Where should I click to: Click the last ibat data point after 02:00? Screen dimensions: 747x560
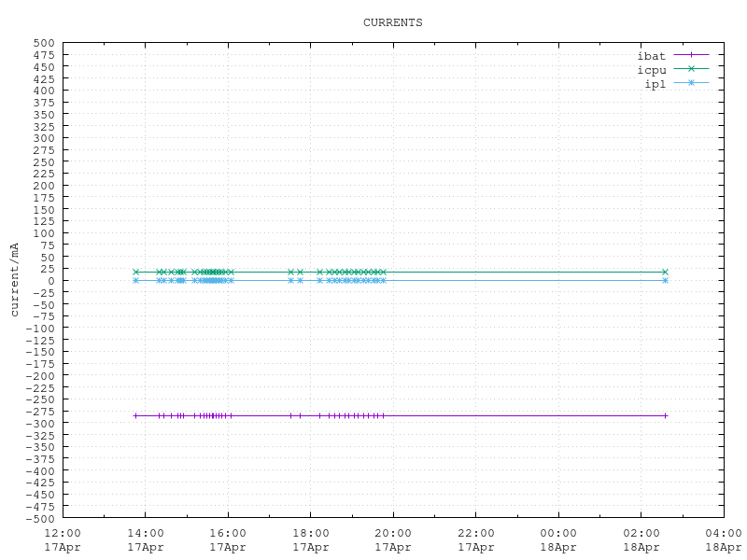(666, 415)
